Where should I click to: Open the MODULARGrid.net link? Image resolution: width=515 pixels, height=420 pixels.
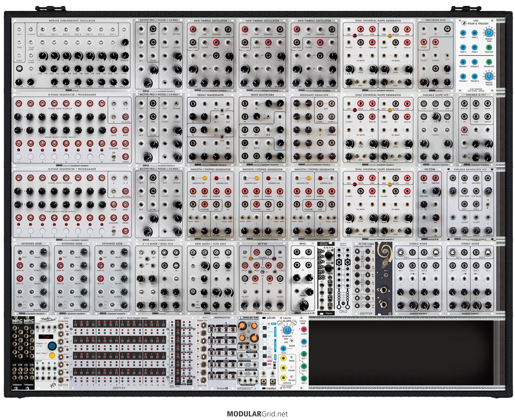257,414
